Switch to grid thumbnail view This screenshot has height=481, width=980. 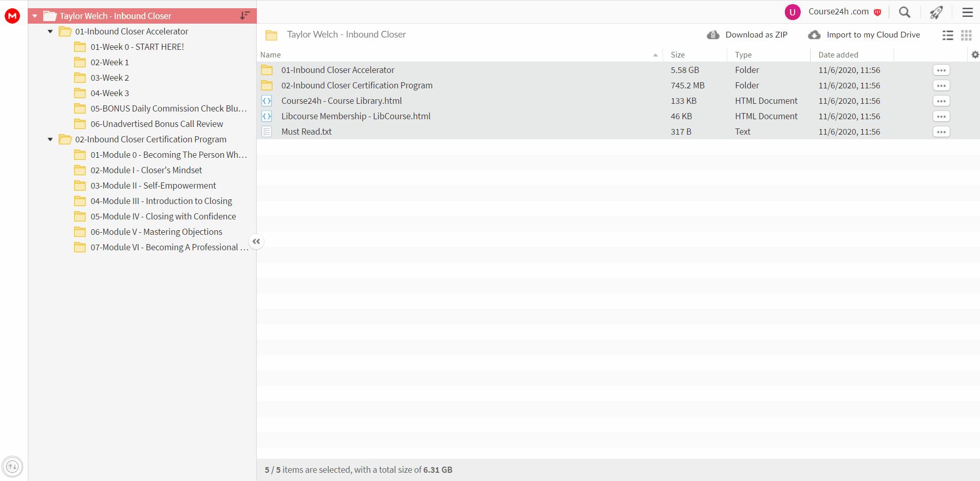pyautogui.click(x=966, y=35)
